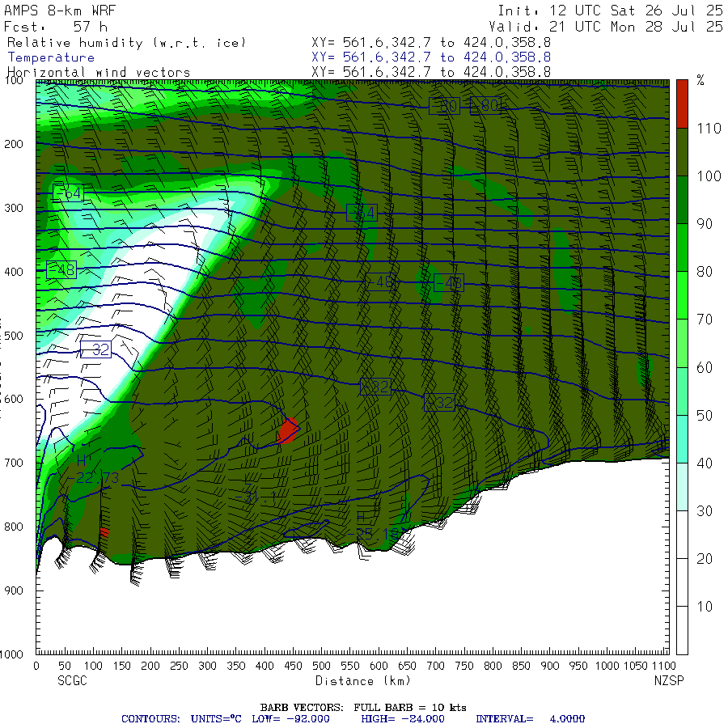The image size is (728, 728).
Task: Select the green swatch between 80 and 90
Action: [x=682, y=248]
